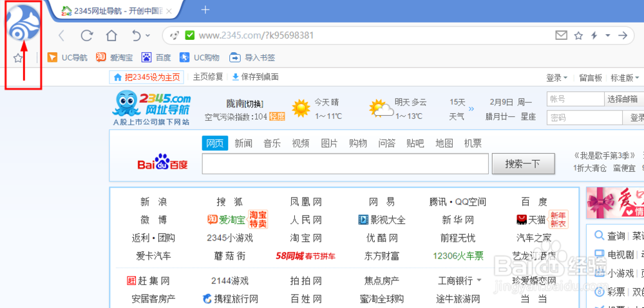The height and width of the screenshot is (308, 644).
Task: Select the 新闻 search tab
Action: pyautogui.click(x=243, y=143)
